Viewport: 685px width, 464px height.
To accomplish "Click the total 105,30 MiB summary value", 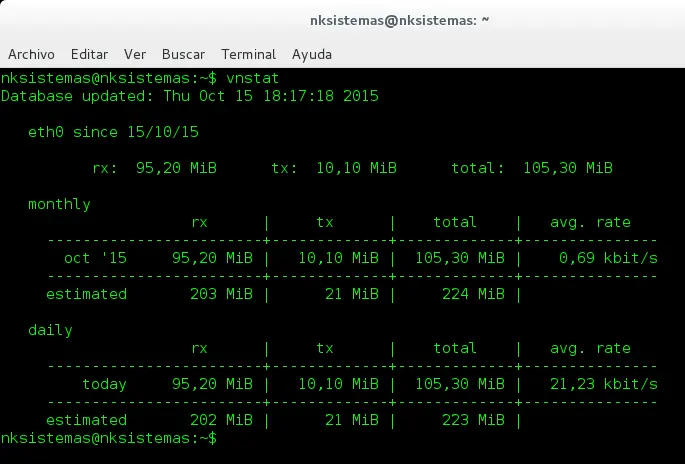I will point(567,168).
